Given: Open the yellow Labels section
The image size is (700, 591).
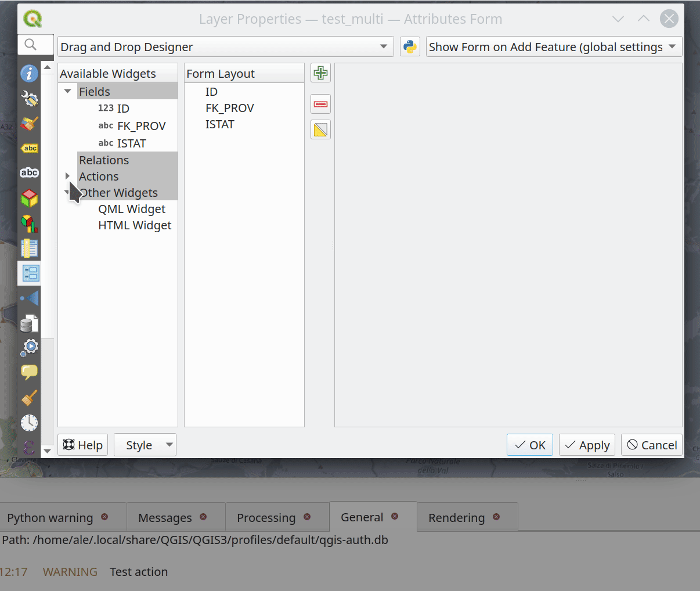Looking at the screenshot, I should pos(29,149).
